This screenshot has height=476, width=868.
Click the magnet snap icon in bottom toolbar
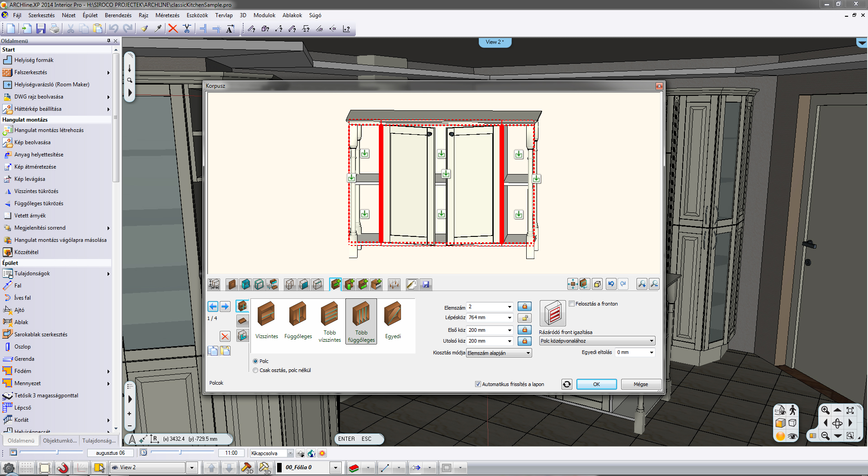(x=62, y=467)
